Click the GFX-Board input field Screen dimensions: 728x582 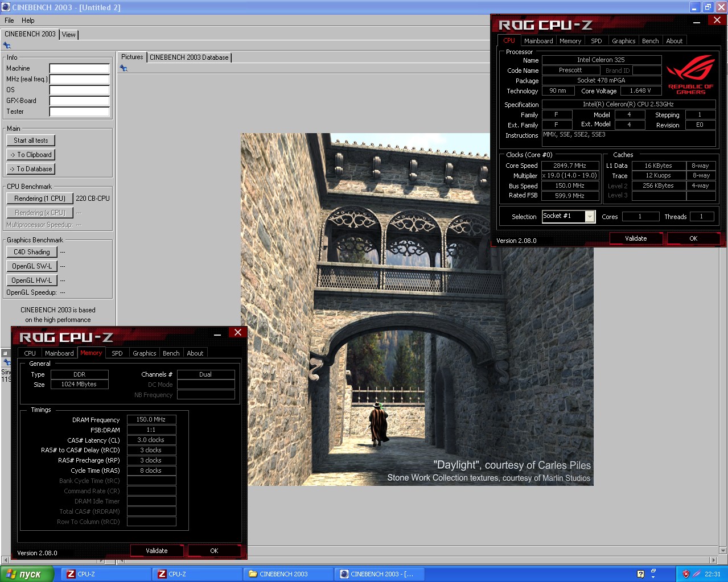pyautogui.click(x=79, y=101)
